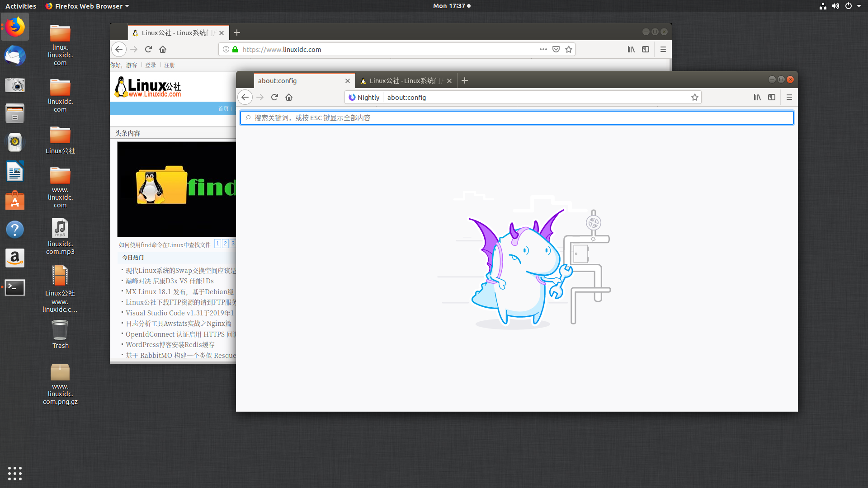Open a new tab in the linuxidc.com window
This screenshot has height=488, width=868.
coord(237,33)
